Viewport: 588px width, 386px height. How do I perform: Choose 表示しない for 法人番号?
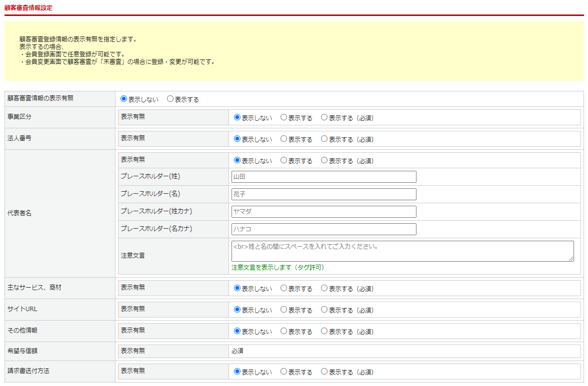pos(237,139)
